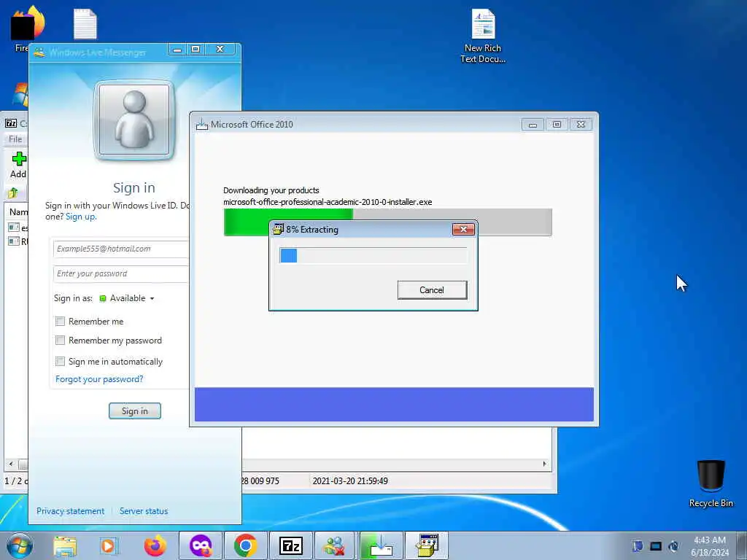Click the Windows Live ID email field
The height and width of the screenshot is (560, 747).
[x=121, y=249]
